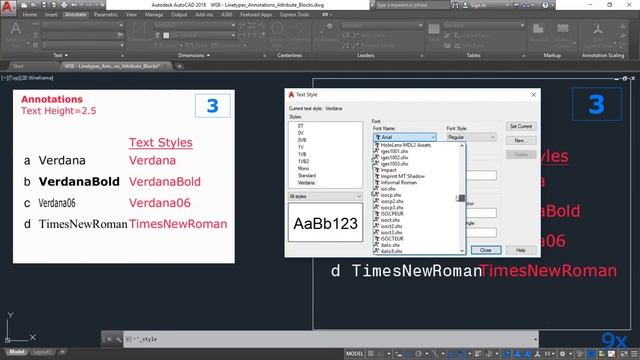Toggle Polar Tracking in status bar
The image size is (640, 360).
(419, 353)
